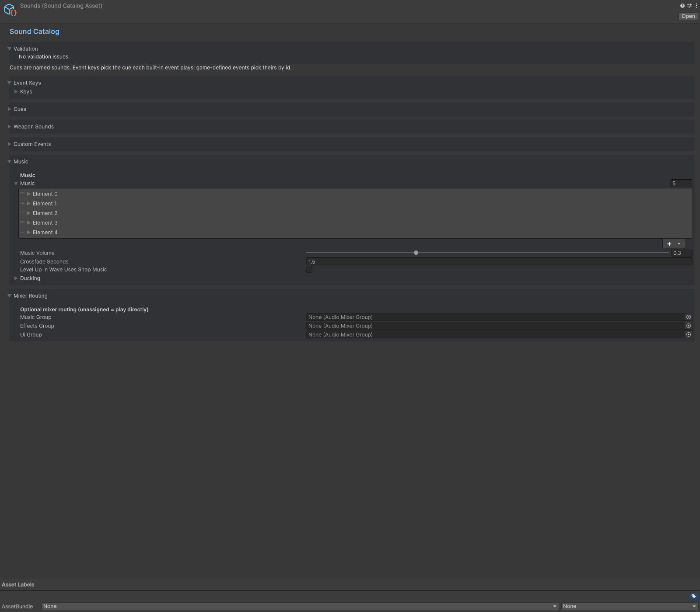Click the Crossfade Seconds field

point(499,261)
